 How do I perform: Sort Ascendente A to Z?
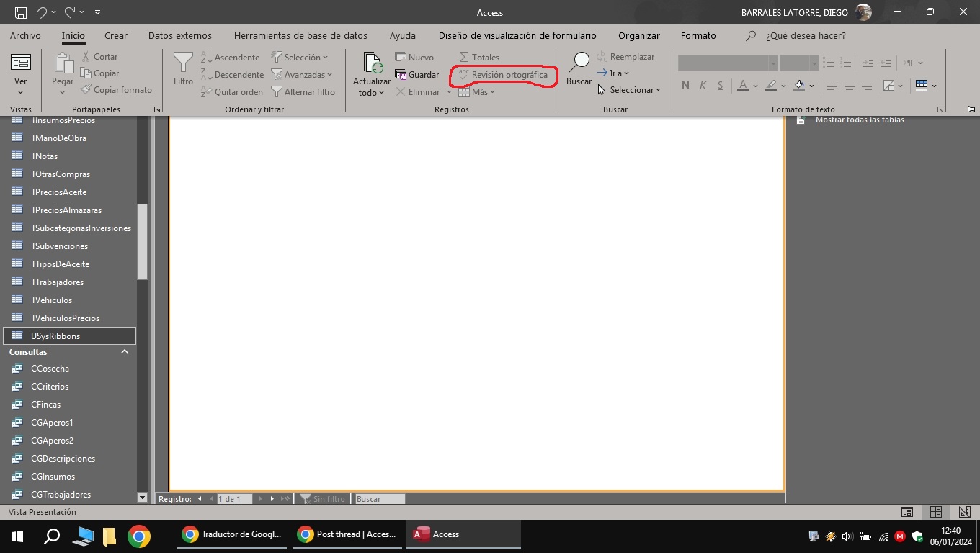pyautogui.click(x=230, y=57)
